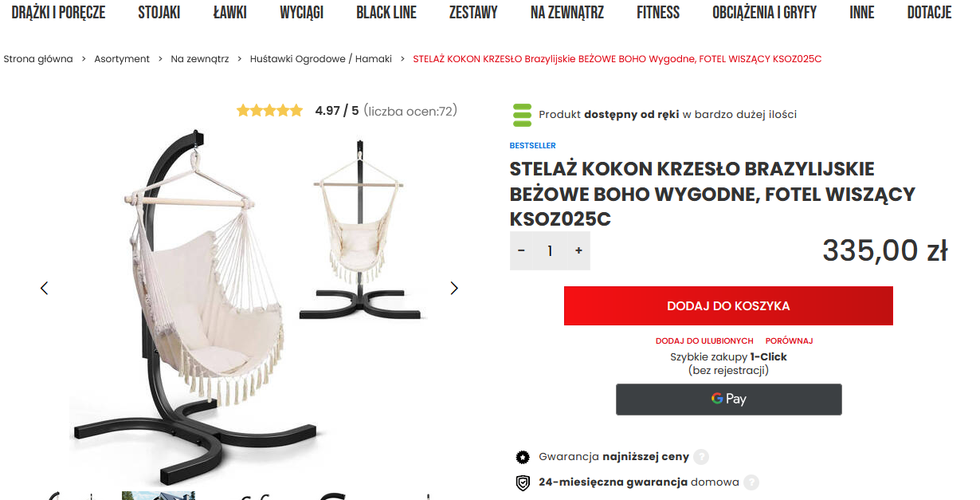Go to Huśtawki Ogrodowe / Hamaki breadcrumb
This screenshot has width=980, height=500.
coord(321,59)
